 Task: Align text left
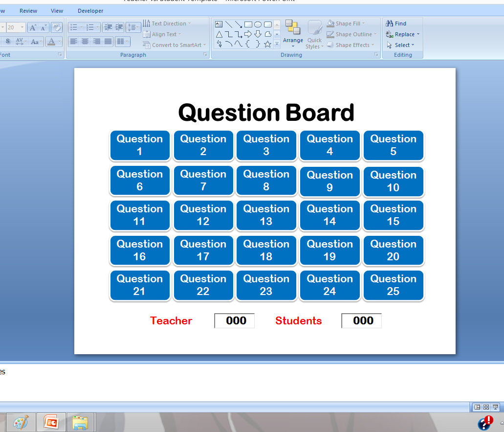tap(74, 41)
